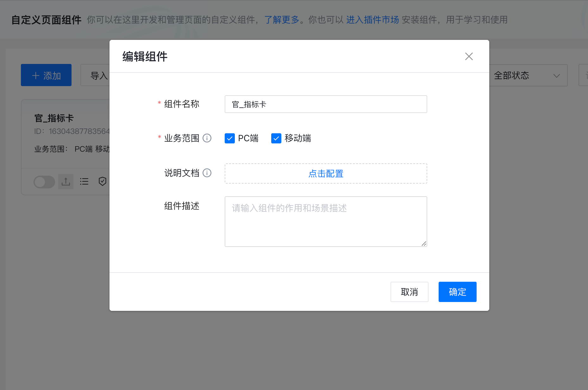Click the 说明文档 info icon
588x390 pixels.
click(x=207, y=173)
